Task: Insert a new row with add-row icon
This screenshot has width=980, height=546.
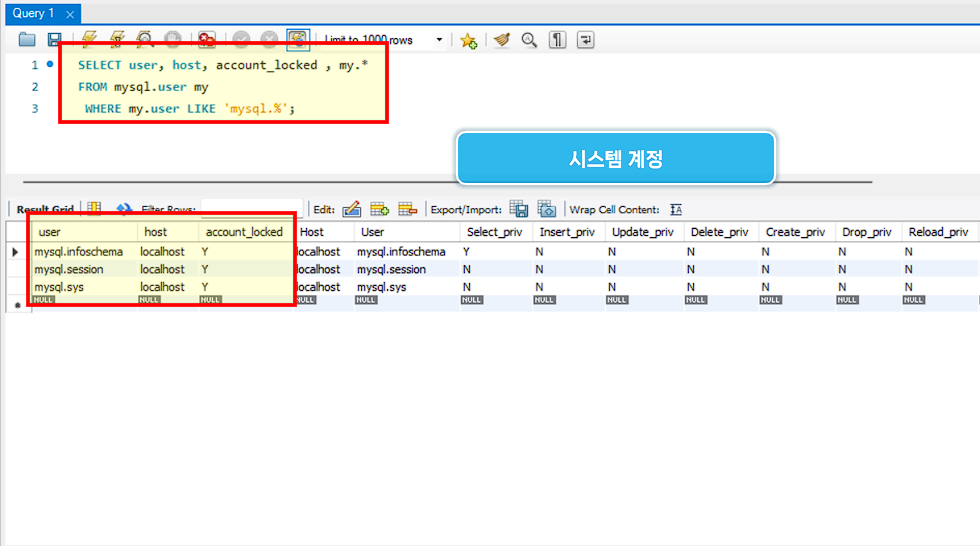Action: 379,209
